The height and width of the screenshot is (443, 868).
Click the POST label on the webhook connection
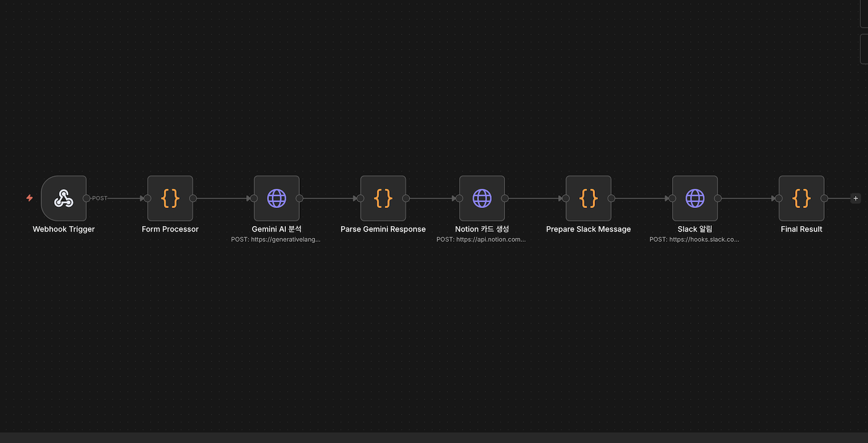click(100, 198)
